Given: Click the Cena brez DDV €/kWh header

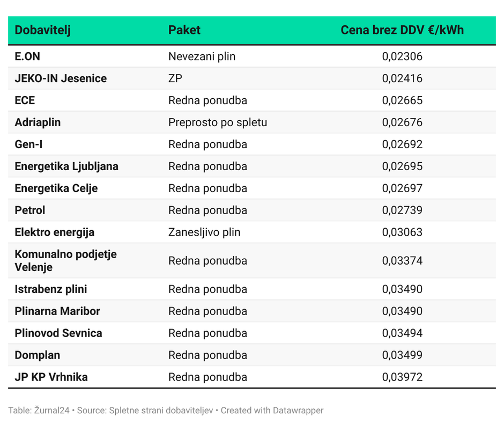Looking at the screenshot, I should [402, 30].
